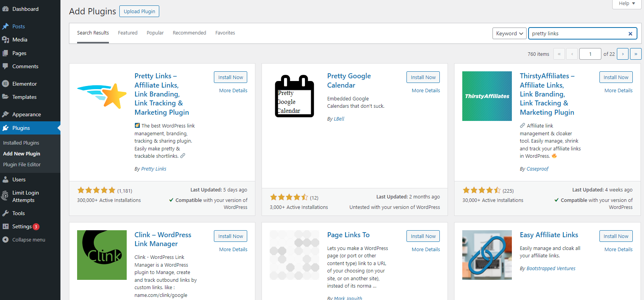This screenshot has height=300, width=644.
Task: Switch to Favorites tab
Action: [x=225, y=33]
